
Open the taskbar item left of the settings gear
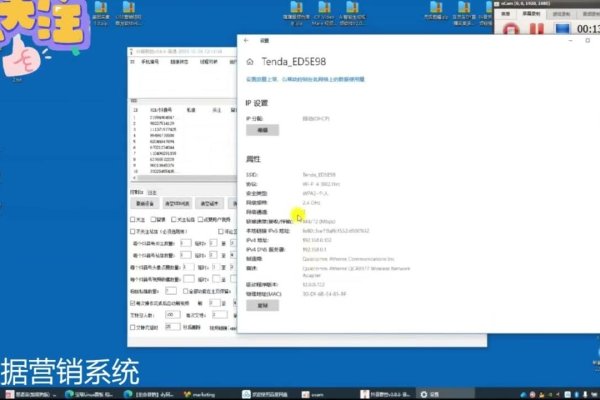(385, 394)
